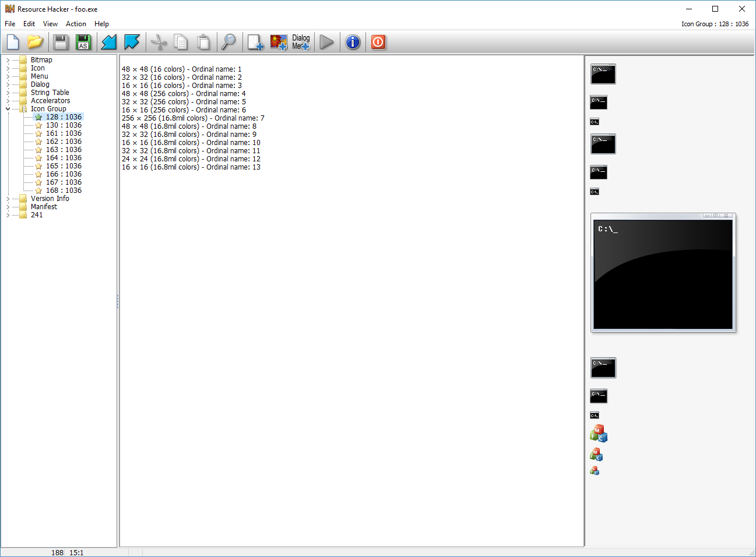This screenshot has width=756, height=557.
Task: Open Find with the magnifying glass icon
Action: 229,42
